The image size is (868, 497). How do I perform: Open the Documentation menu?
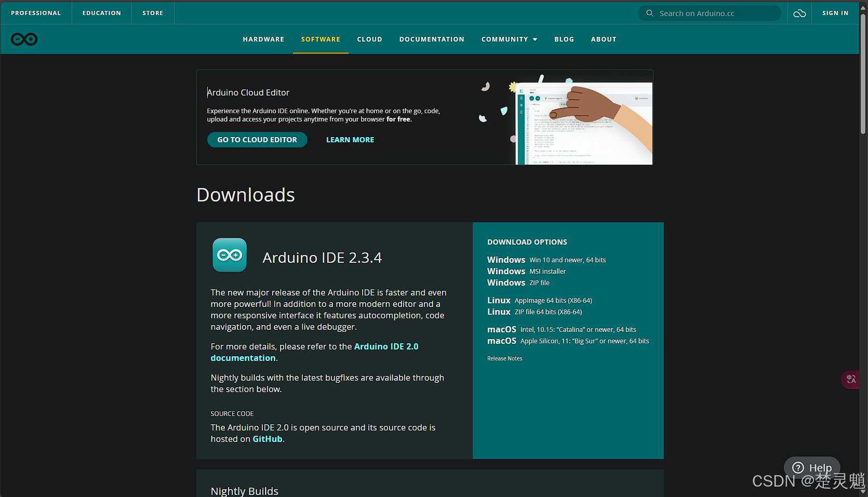432,39
